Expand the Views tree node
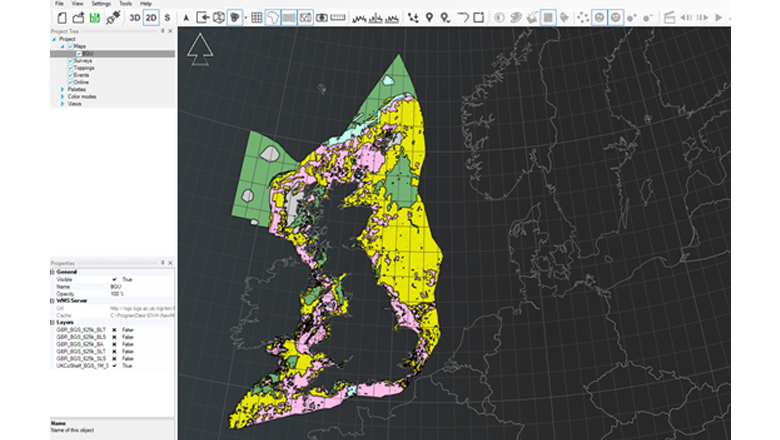The width and height of the screenshot is (780, 440). point(62,104)
